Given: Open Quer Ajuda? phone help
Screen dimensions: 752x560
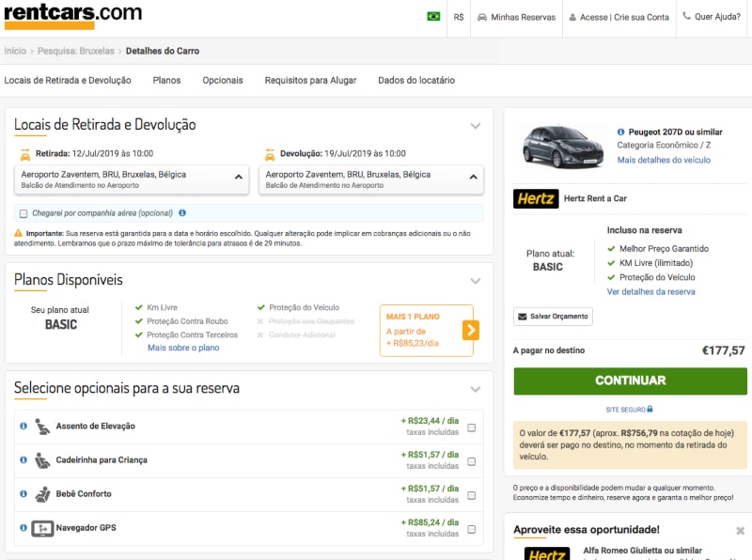Looking at the screenshot, I should [x=712, y=17].
